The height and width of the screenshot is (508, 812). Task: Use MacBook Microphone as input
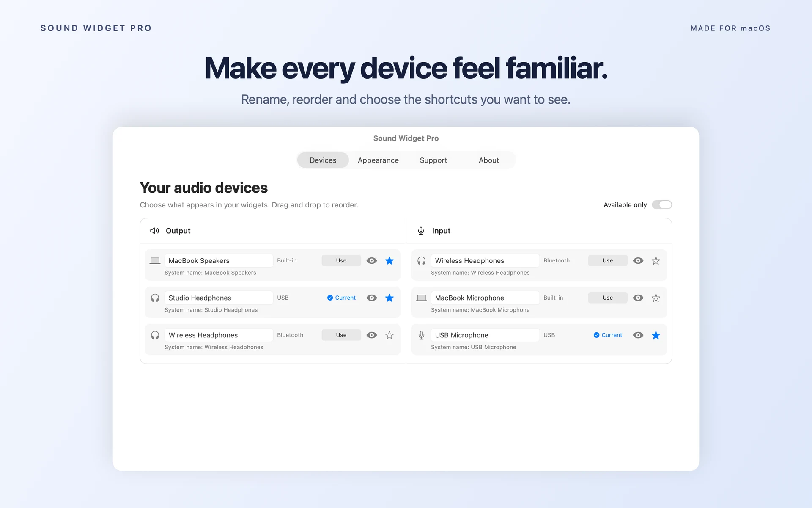[608, 298]
